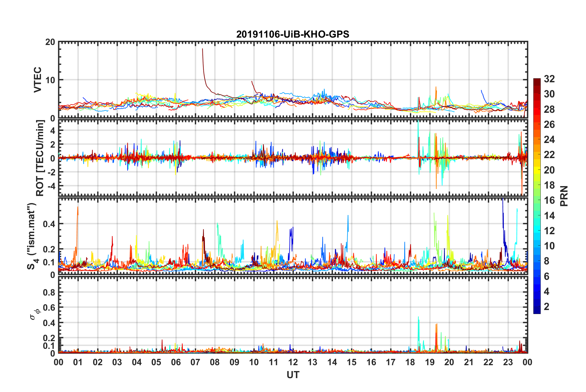586x392 pixels.
Task: Click x-axis hour label 21
Action: tap(469, 362)
